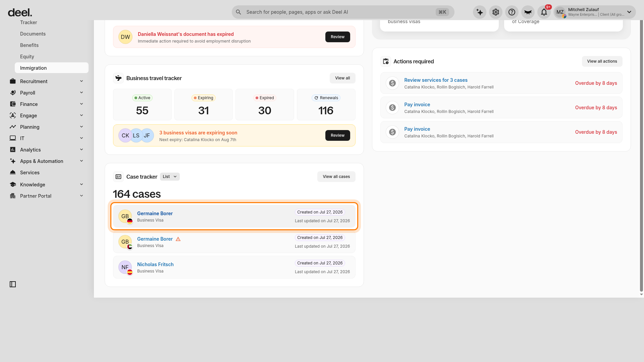644x362 pixels.
Task: Click the Recruitment briefcase icon
Action: 13,81
